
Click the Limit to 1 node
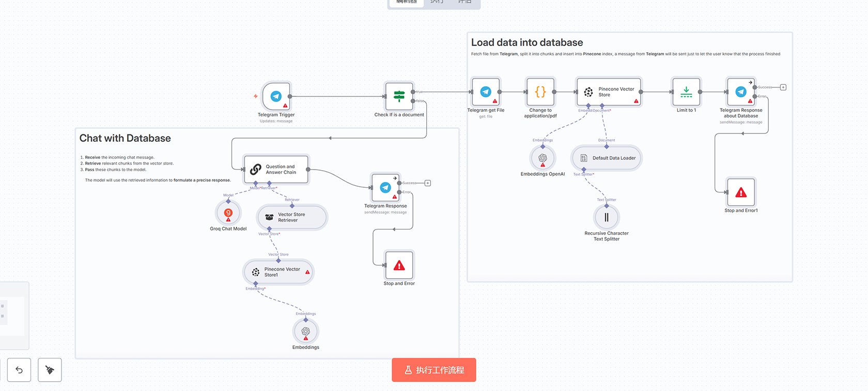click(686, 92)
